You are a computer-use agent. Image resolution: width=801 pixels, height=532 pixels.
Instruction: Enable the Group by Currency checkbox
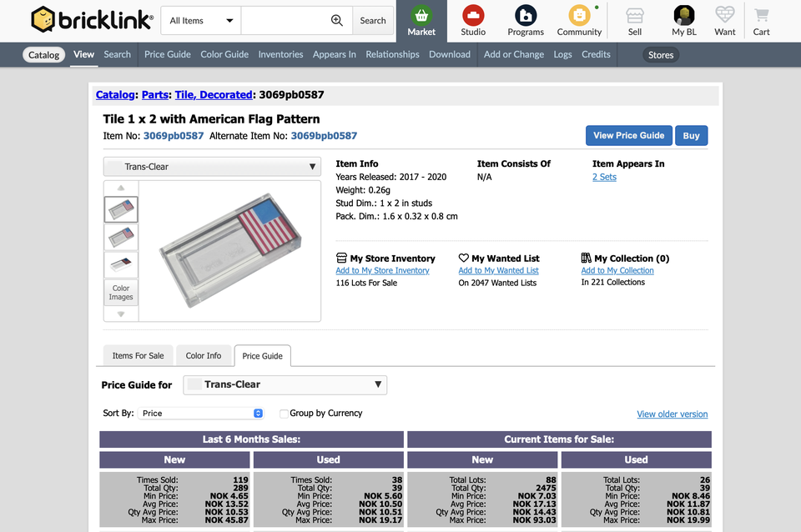click(284, 414)
